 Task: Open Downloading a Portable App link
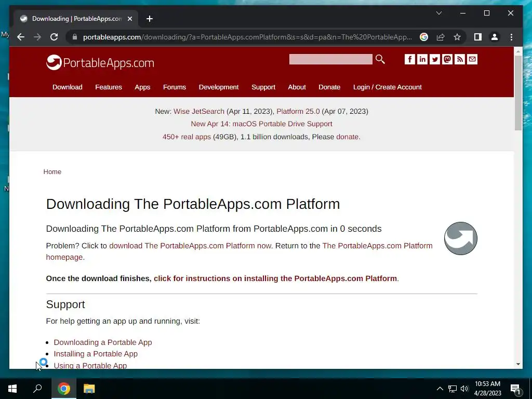tap(103, 342)
